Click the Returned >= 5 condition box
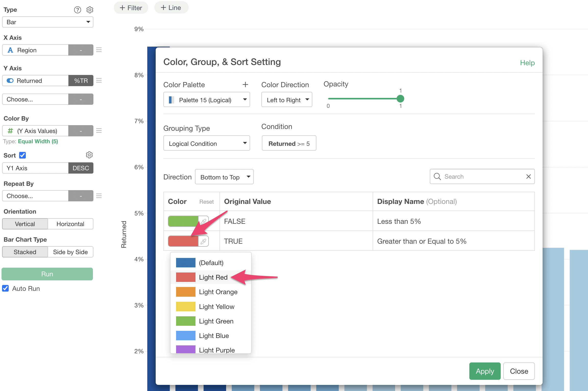 [289, 144]
